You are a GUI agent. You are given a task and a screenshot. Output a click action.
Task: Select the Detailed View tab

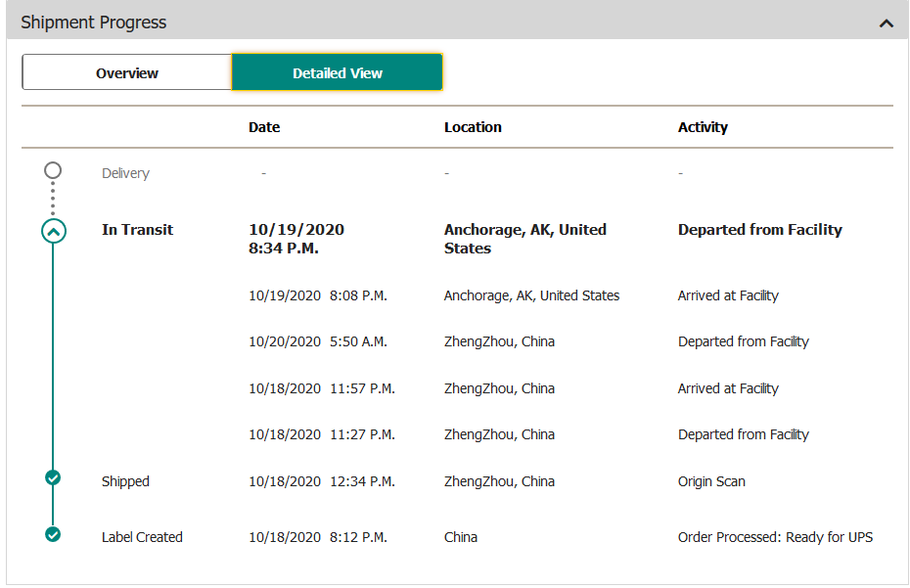tap(337, 72)
